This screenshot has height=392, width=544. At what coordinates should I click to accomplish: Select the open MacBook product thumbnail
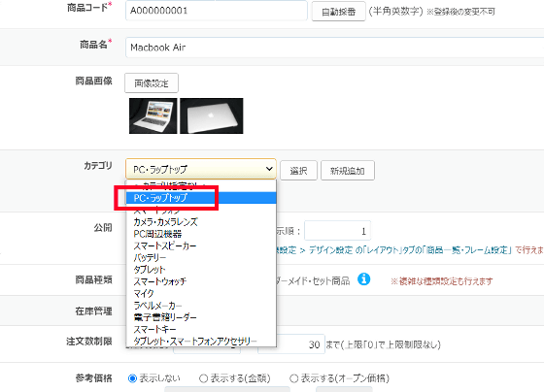153,115
